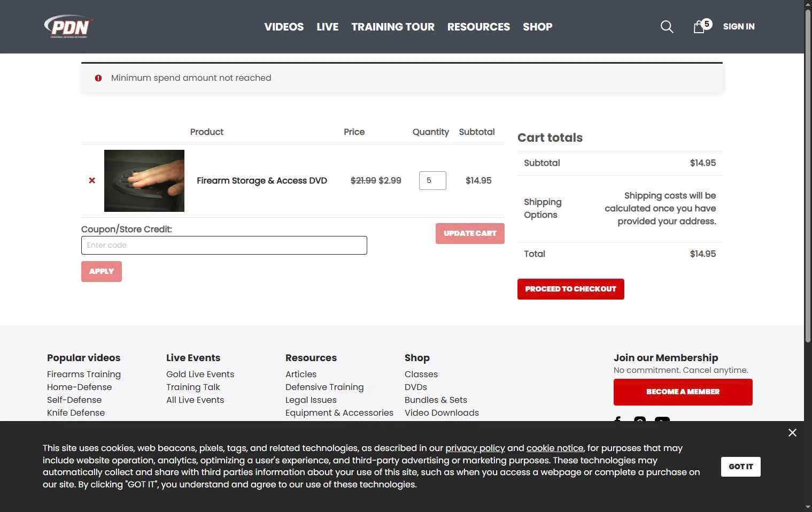Open the Bundles & Sets link
The width and height of the screenshot is (812, 512).
[436, 400]
